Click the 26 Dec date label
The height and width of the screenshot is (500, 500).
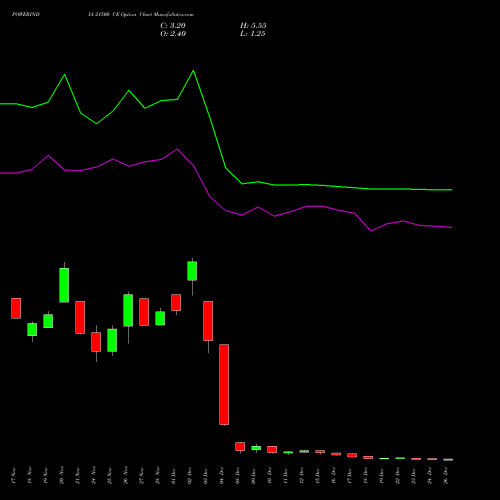[x=446, y=475]
